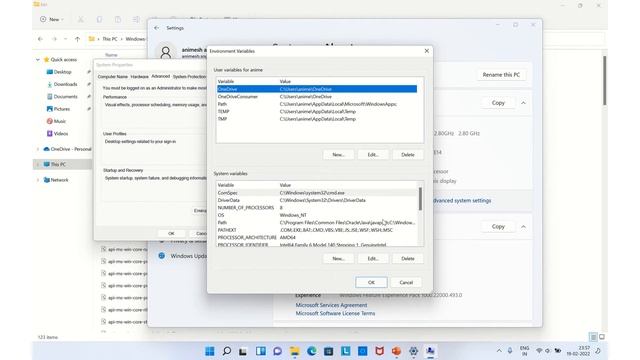This screenshot has height=360, width=640.
Task: Open network and volume quick settings
Action: 548,351
